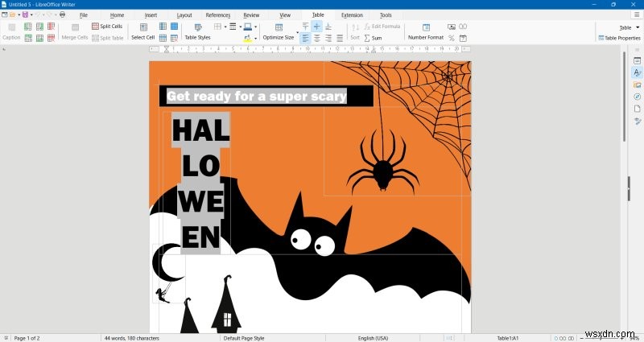Click the Split Cells button

coord(107,27)
